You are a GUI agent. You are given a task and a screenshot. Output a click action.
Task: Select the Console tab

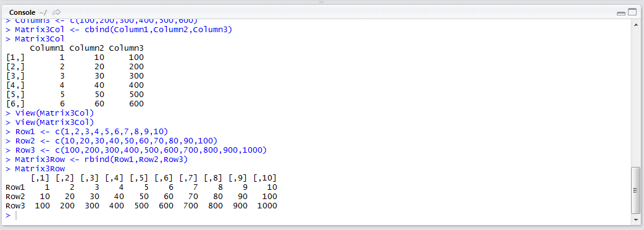click(22, 12)
